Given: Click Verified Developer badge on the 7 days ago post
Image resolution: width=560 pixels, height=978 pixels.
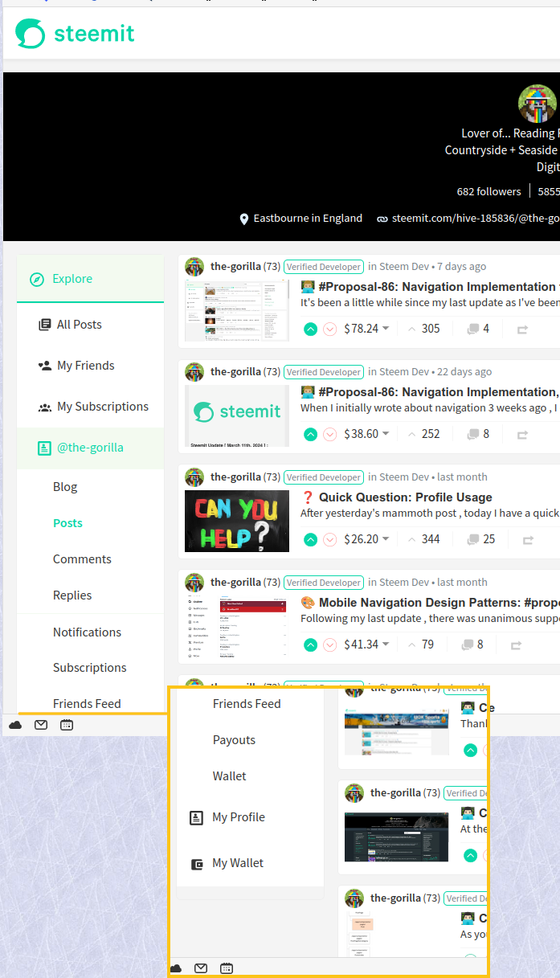Looking at the screenshot, I should 324,267.
